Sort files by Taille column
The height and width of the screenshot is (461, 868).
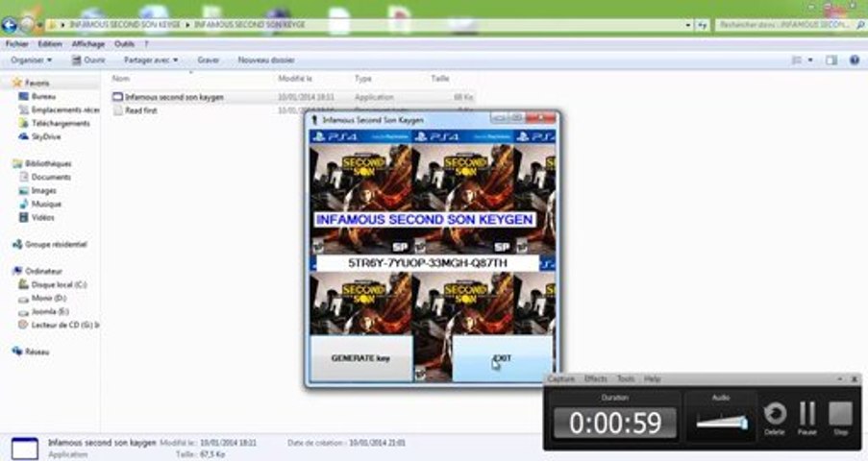click(x=440, y=79)
